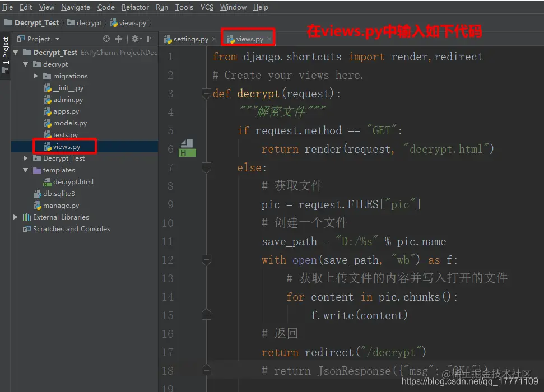Open the Navigate menu

coord(76,7)
